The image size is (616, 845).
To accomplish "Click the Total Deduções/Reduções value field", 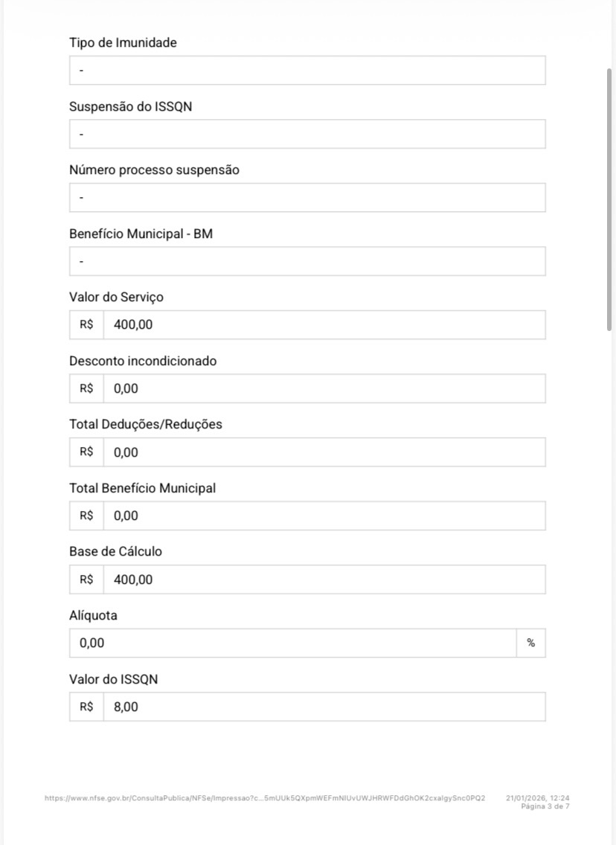I will click(324, 452).
